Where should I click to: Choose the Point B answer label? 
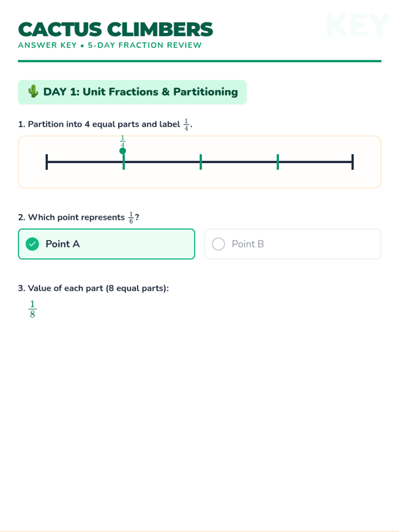click(x=248, y=244)
